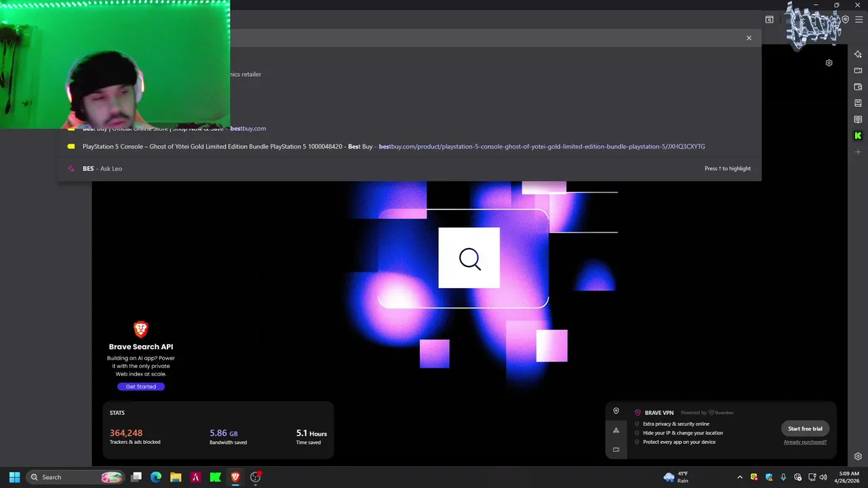The height and width of the screenshot is (488, 868).
Task: Open the reading list sidebar icon
Action: [858, 119]
